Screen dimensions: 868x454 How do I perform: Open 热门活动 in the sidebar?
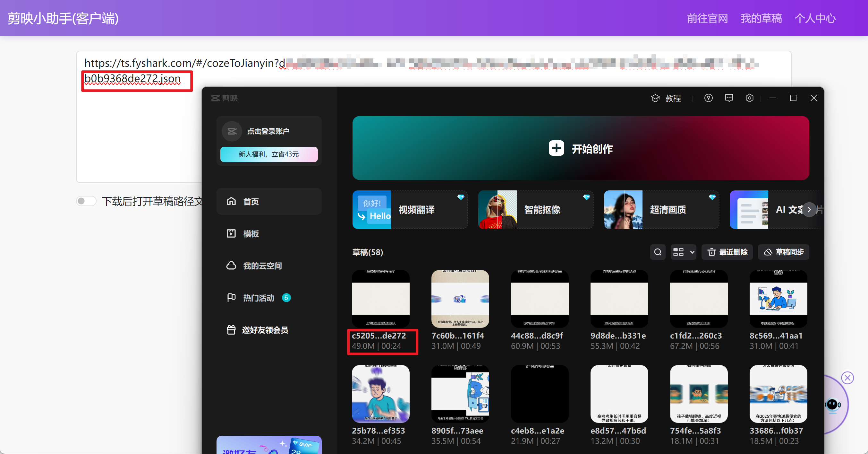click(269, 298)
